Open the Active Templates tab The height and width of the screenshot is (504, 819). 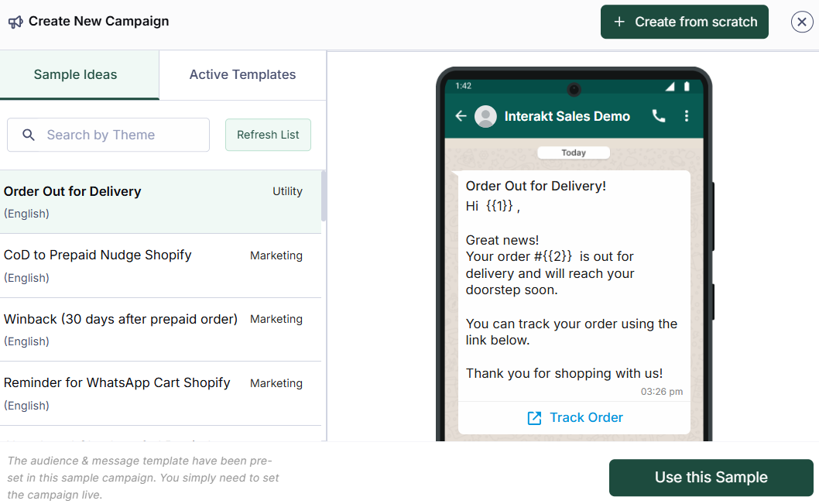[243, 74]
